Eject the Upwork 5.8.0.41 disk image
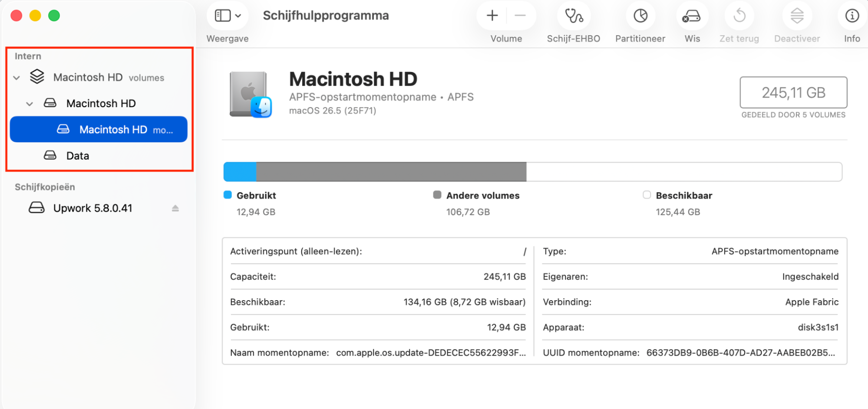Screen dimensions: 868x409 click(x=175, y=208)
